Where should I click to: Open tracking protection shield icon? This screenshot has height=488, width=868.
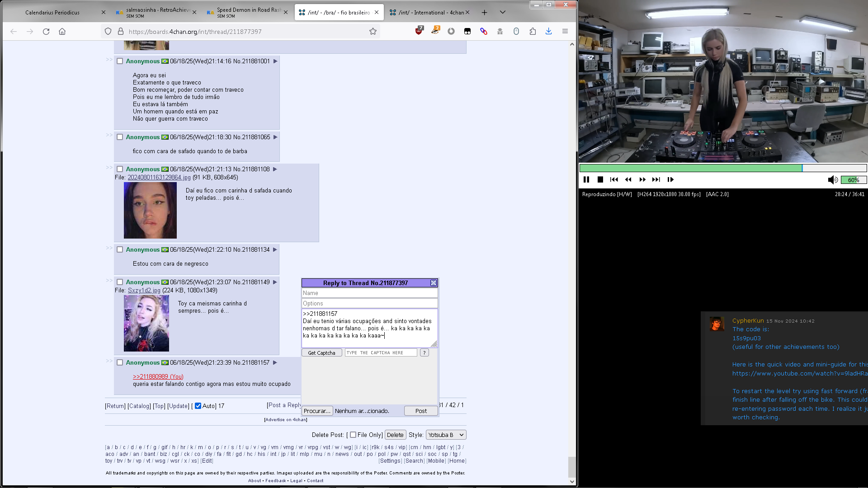coord(108,32)
